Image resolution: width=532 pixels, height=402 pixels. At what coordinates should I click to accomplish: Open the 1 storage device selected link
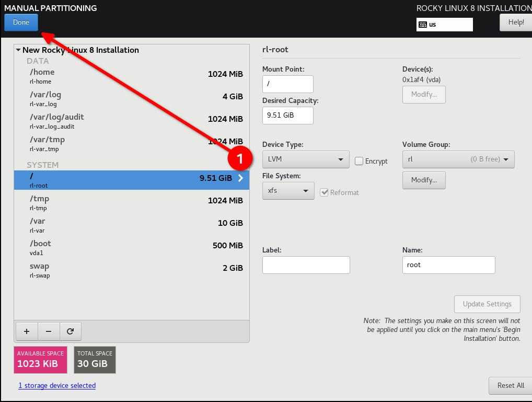57,385
